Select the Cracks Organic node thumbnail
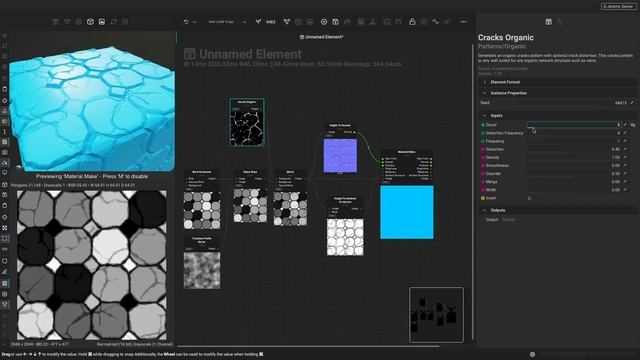Screen dimensions: 640x360 tap(247, 129)
